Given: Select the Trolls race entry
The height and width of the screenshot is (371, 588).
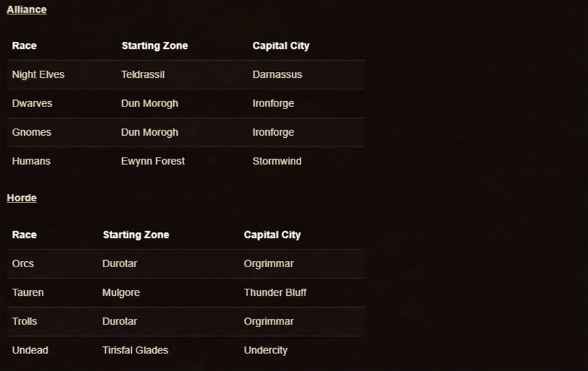Looking at the screenshot, I should point(24,321).
